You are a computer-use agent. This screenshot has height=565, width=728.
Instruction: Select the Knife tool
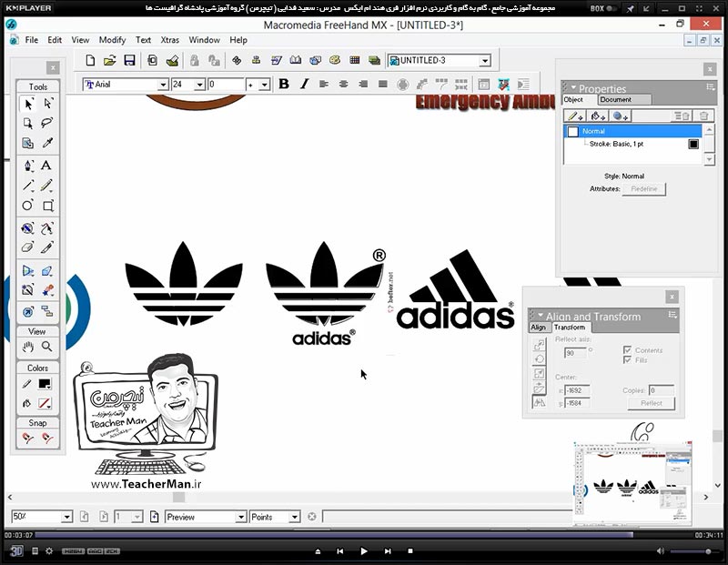pos(47,247)
